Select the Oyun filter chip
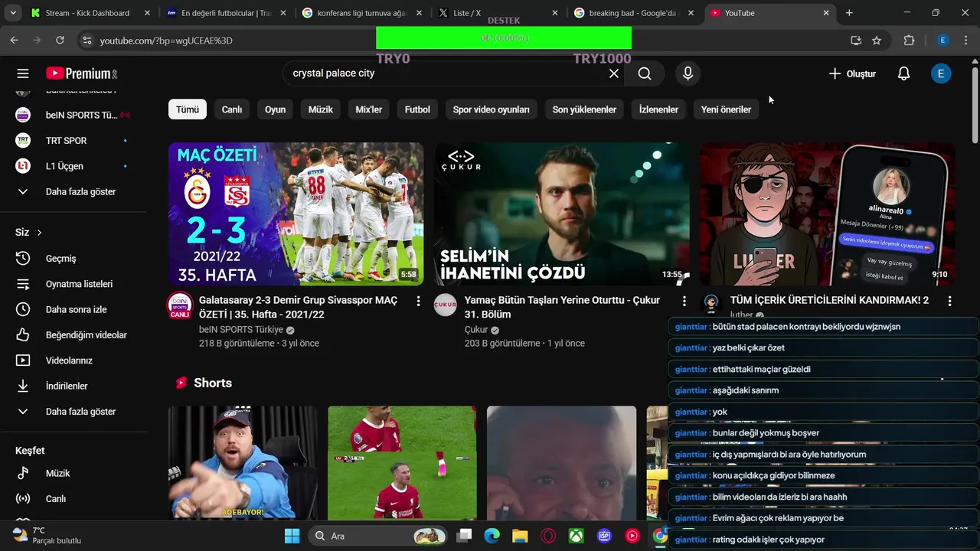Screen dimensions: 980x551 275,109
